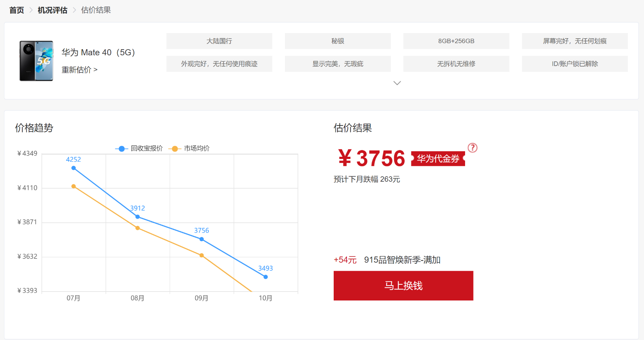
Task: Click the ¥3871 y-axis label
Action: tap(27, 222)
